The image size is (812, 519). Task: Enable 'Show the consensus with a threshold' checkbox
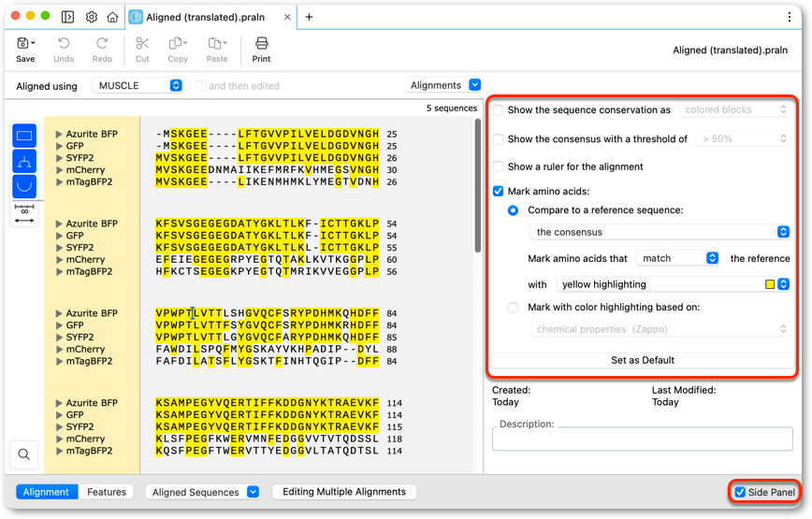pyautogui.click(x=499, y=139)
